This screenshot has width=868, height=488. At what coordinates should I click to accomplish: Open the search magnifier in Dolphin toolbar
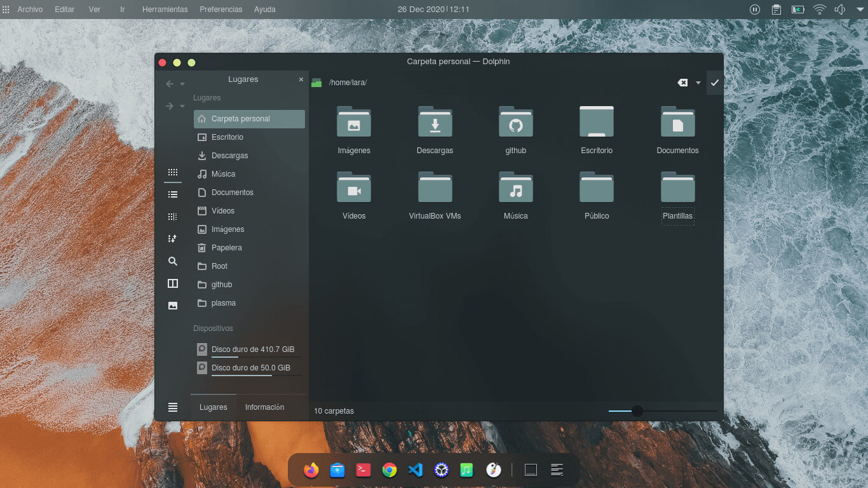[x=172, y=261]
